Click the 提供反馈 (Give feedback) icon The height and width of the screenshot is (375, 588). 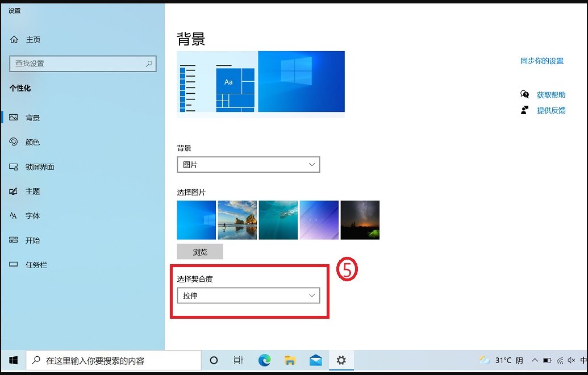524,110
